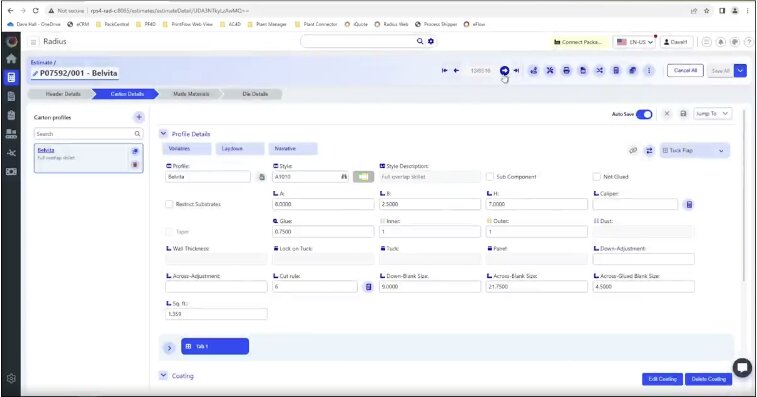The image size is (757, 397).
Task: Add a new carton profile plus icon
Action: [139, 117]
